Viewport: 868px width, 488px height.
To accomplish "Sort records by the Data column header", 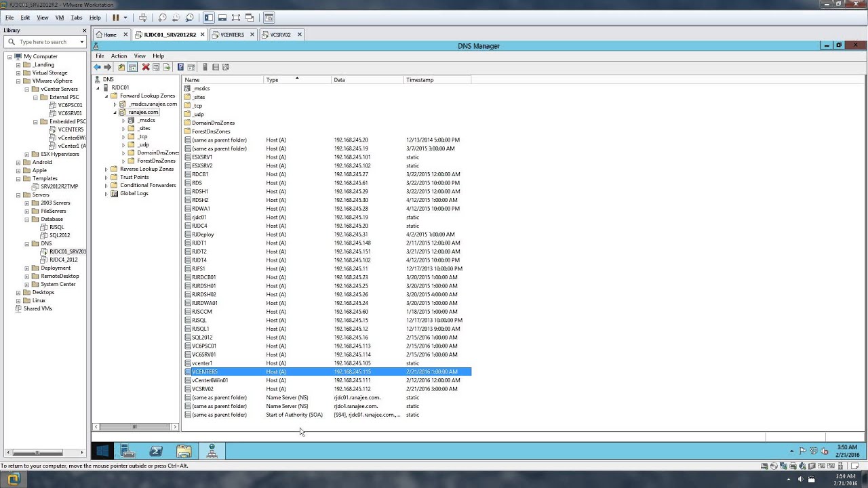I will (367, 80).
